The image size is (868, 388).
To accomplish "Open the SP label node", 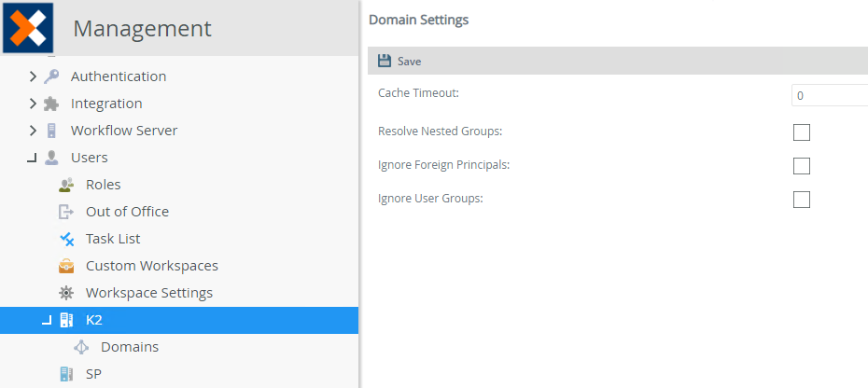I will click(93, 374).
